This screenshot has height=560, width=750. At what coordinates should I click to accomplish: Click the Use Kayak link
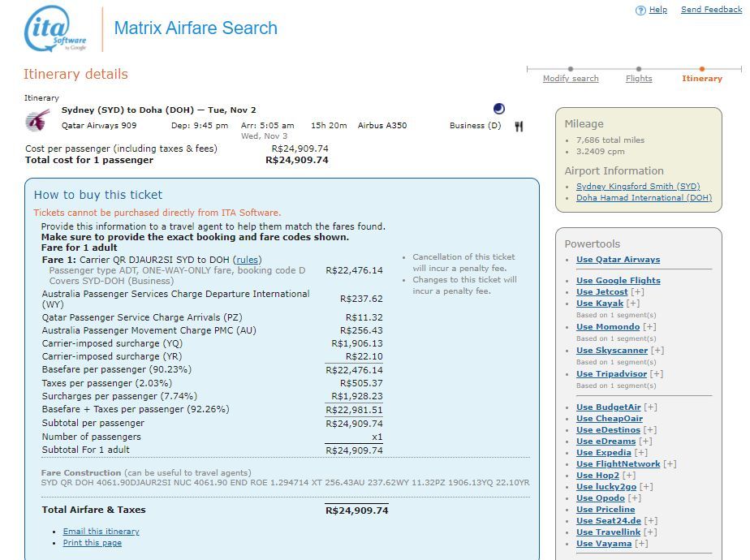(x=600, y=304)
